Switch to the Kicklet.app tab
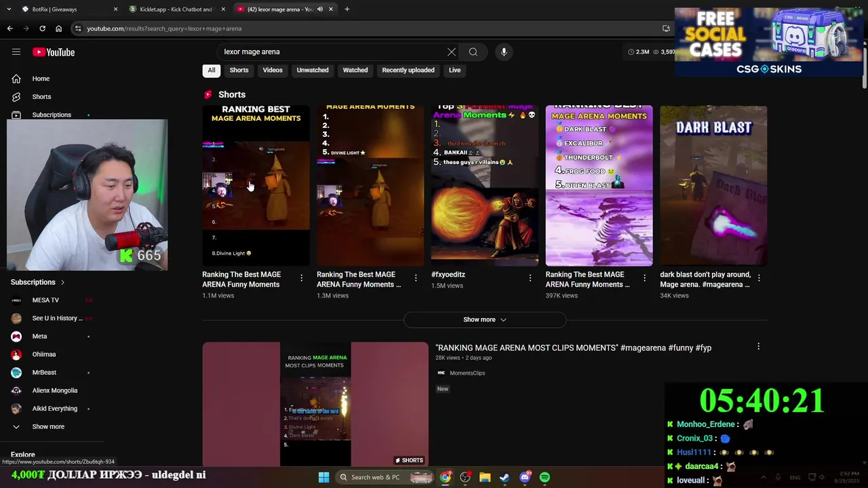Image resolution: width=868 pixels, height=488 pixels. click(178, 9)
